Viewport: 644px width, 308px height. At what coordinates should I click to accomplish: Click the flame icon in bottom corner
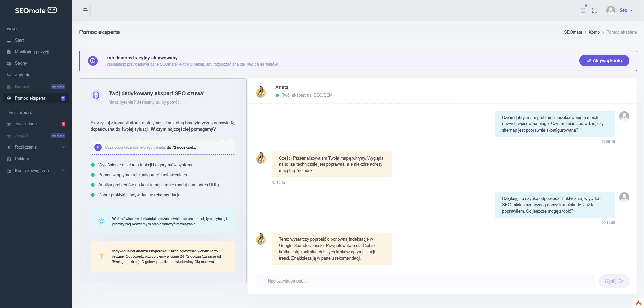tap(638, 303)
